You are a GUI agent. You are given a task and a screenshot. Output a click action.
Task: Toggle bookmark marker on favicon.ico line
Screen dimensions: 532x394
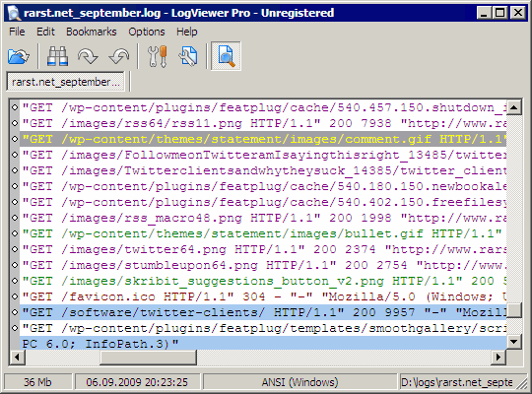coord(15,296)
